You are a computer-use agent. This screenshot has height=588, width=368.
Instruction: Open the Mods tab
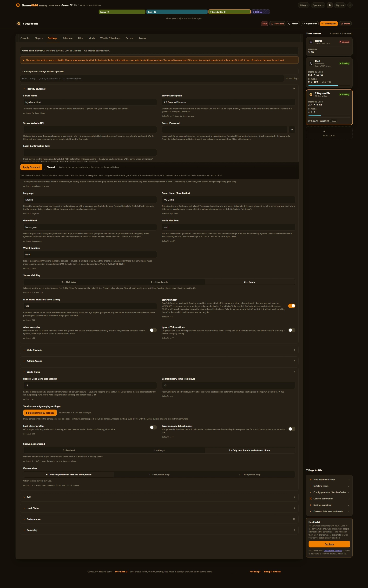tap(92, 38)
